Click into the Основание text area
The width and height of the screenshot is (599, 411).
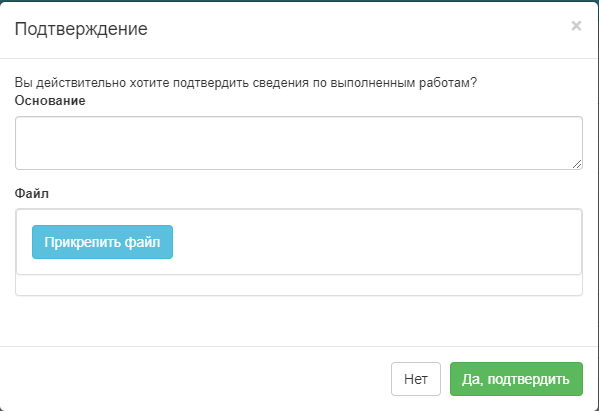[299, 143]
